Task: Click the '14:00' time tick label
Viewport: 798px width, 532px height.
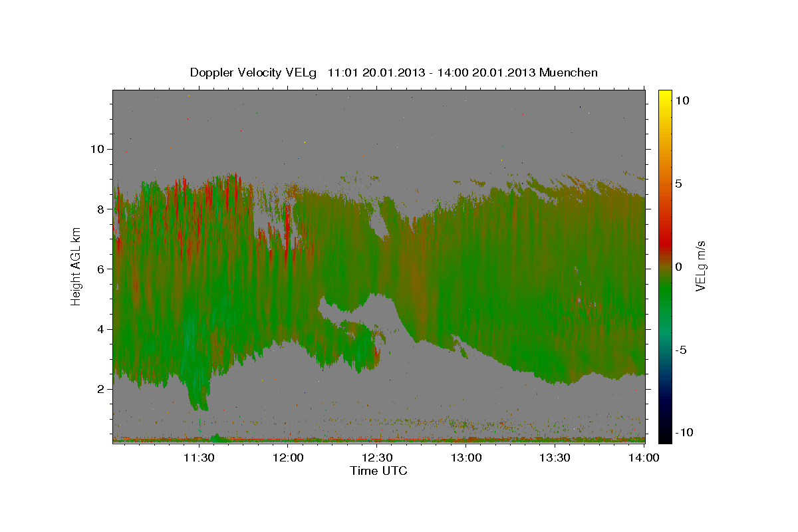Action: tap(644, 458)
